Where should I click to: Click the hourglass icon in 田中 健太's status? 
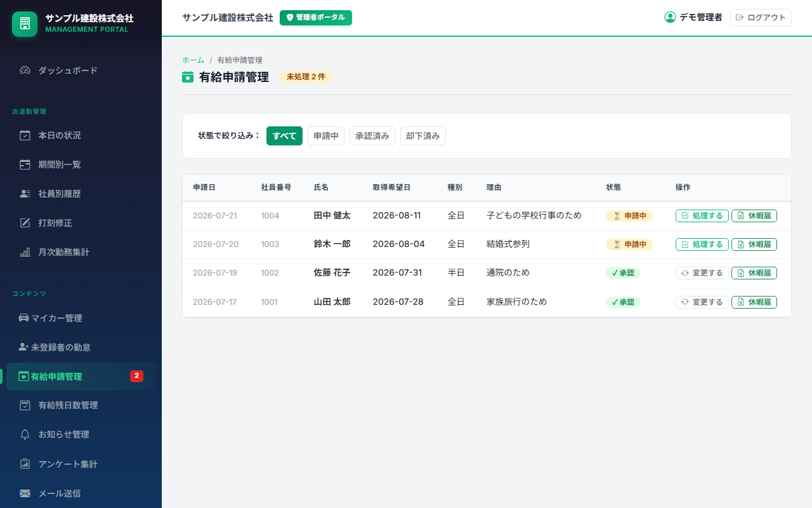coord(617,216)
